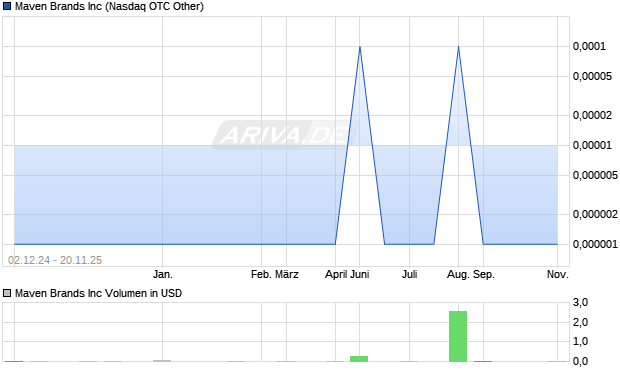The image size is (620, 371).
Task: Click the 0,00005 price axis label
Action: click(592, 76)
